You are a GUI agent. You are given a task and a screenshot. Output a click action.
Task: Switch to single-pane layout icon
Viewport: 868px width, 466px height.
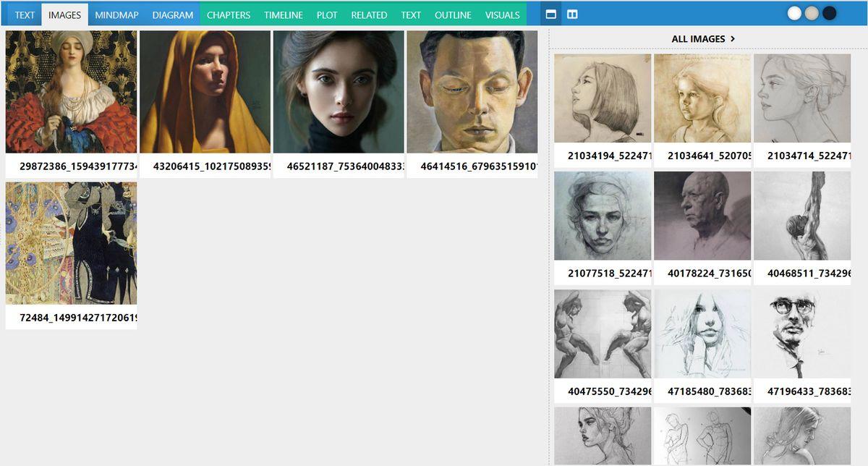[x=550, y=14]
